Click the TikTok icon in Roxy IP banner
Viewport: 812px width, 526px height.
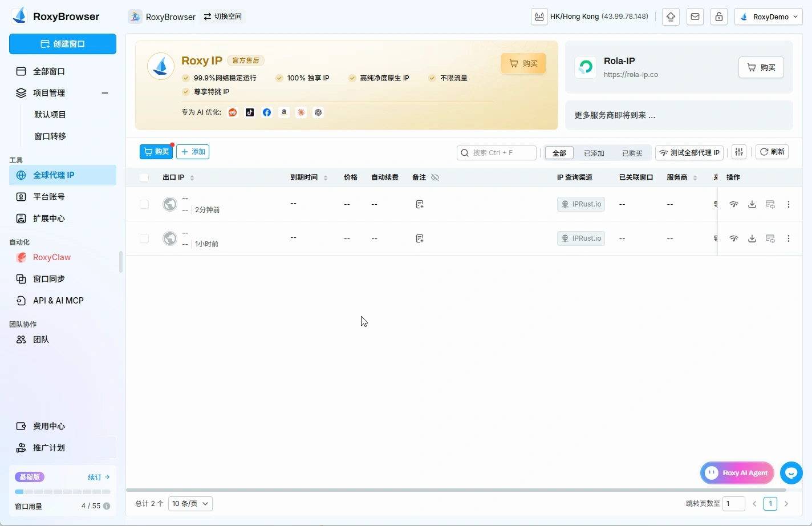click(250, 112)
